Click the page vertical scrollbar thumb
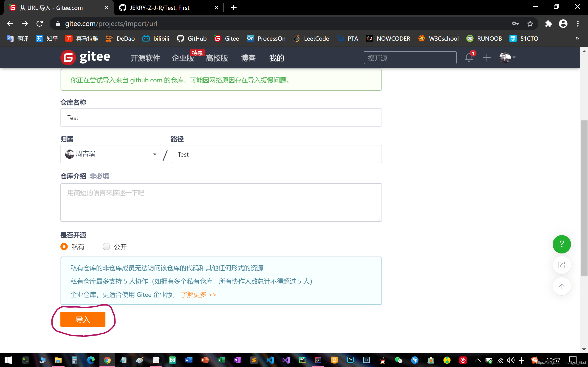 pyautogui.click(x=584, y=198)
